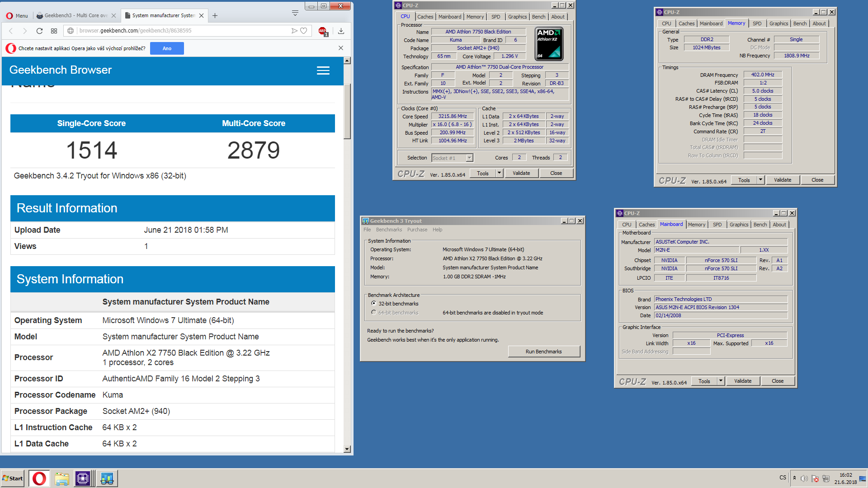Screen dimensions: 868x488
Task: Click Tools button in Mainboard CPU-Z window
Action: pyautogui.click(x=704, y=381)
